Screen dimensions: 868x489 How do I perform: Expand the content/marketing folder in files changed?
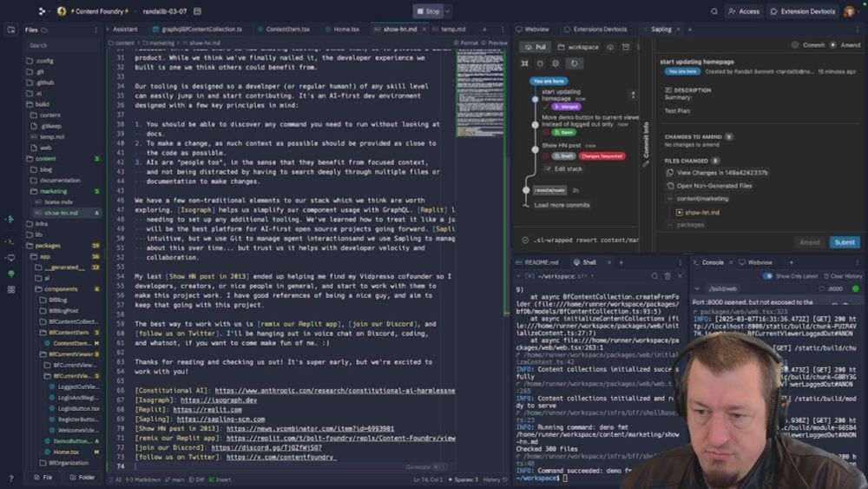click(670, 198)
